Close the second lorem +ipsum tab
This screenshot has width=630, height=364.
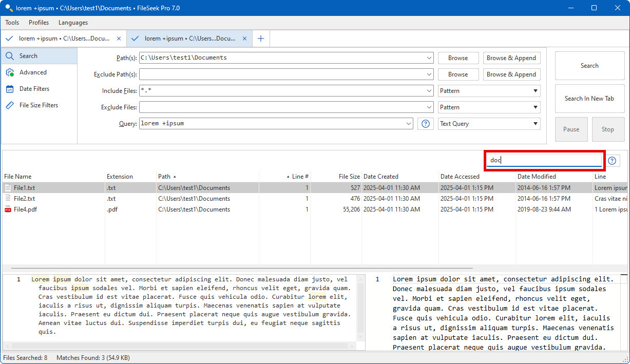(245, 39)
